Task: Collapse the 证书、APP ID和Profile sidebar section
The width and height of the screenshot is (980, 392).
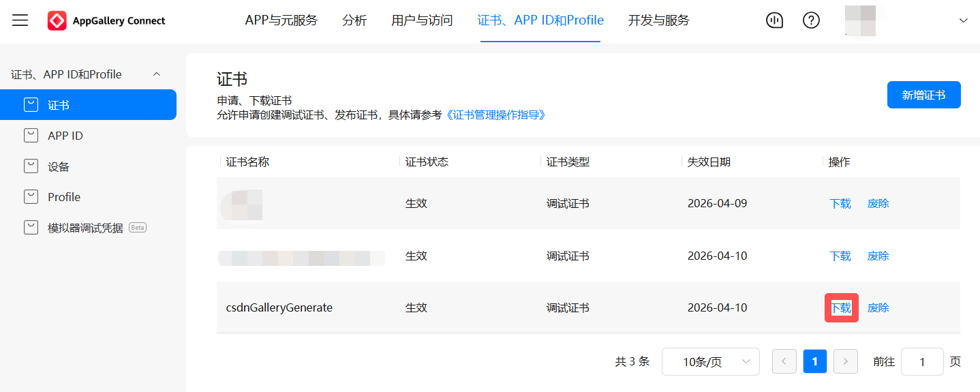Action: [156, 74]
